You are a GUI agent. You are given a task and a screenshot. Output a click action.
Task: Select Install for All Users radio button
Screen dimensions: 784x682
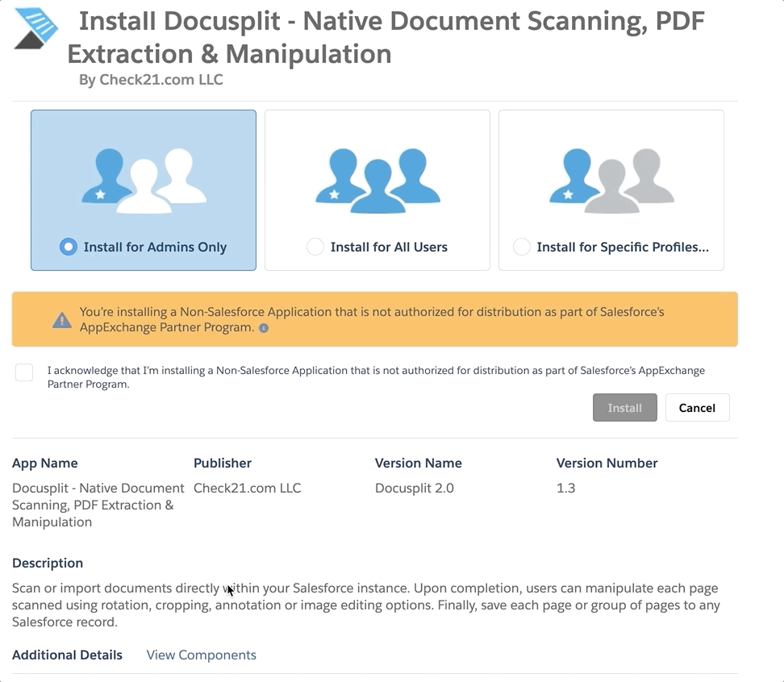click(x=315, y=247)
